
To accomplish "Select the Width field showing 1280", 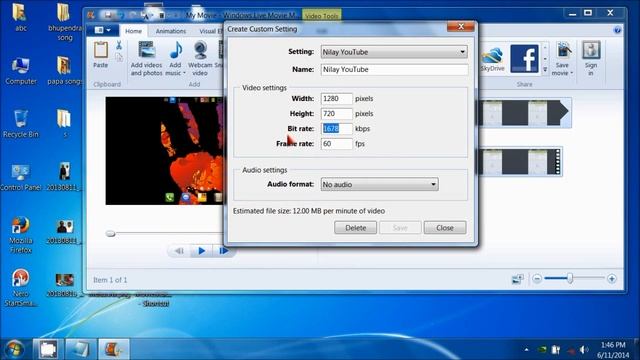I will tap(336, 98).
